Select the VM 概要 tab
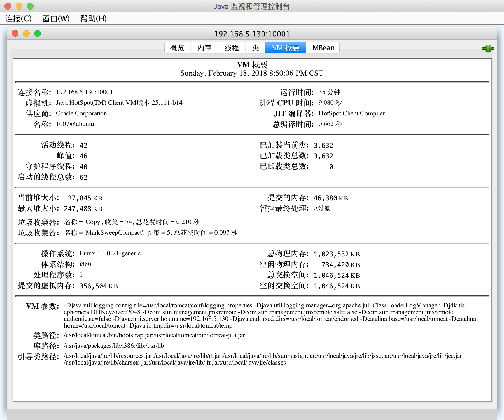This screenshot has height=420, width=504. pyautogui.click(x=286, y=48)
